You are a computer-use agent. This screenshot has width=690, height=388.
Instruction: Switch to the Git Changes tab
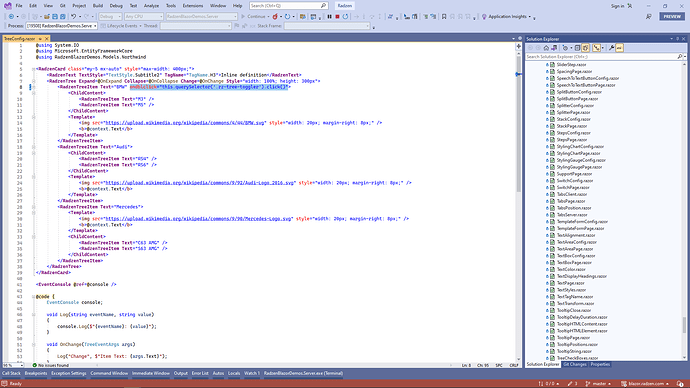(x=575, y=364)
